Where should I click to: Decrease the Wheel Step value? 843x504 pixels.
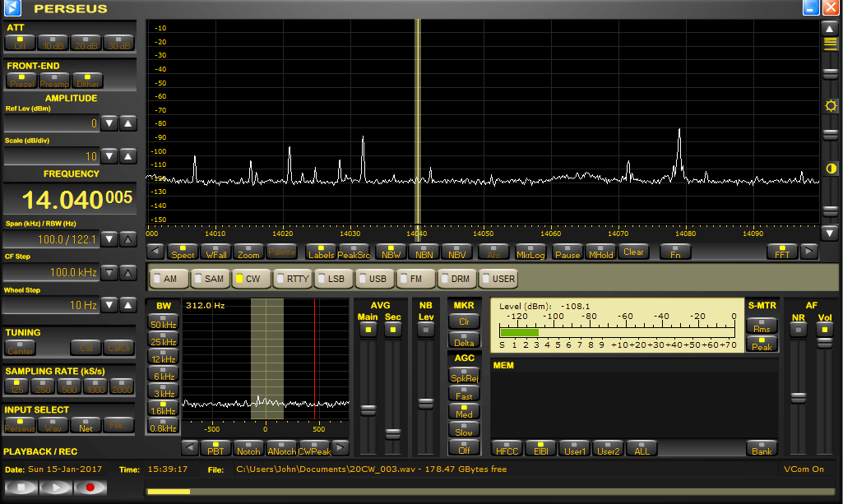coord(109,305)
